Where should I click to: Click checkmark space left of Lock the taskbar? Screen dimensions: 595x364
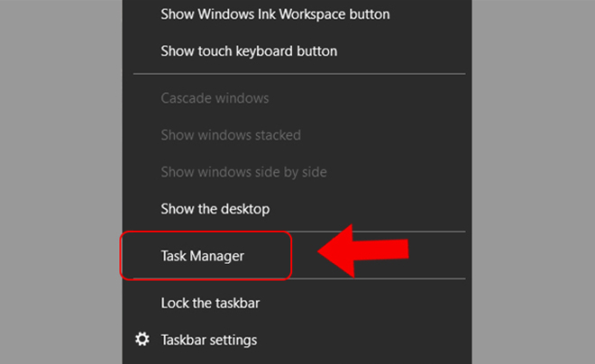coord(142,303)
